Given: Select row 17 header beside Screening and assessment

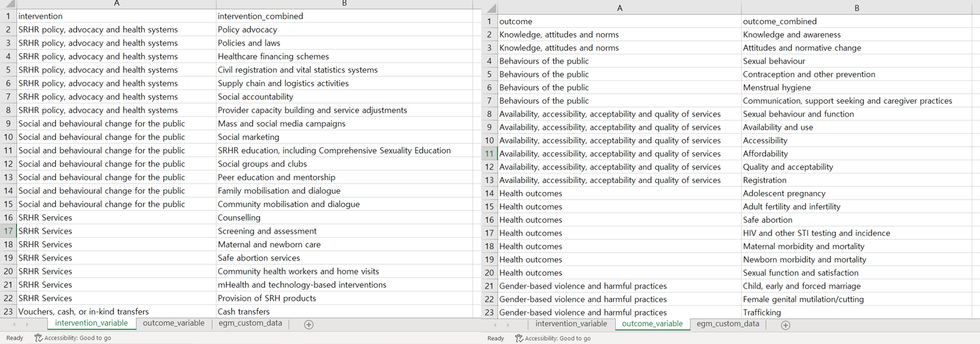Looking at the screenshot, I should coord(8,231).
